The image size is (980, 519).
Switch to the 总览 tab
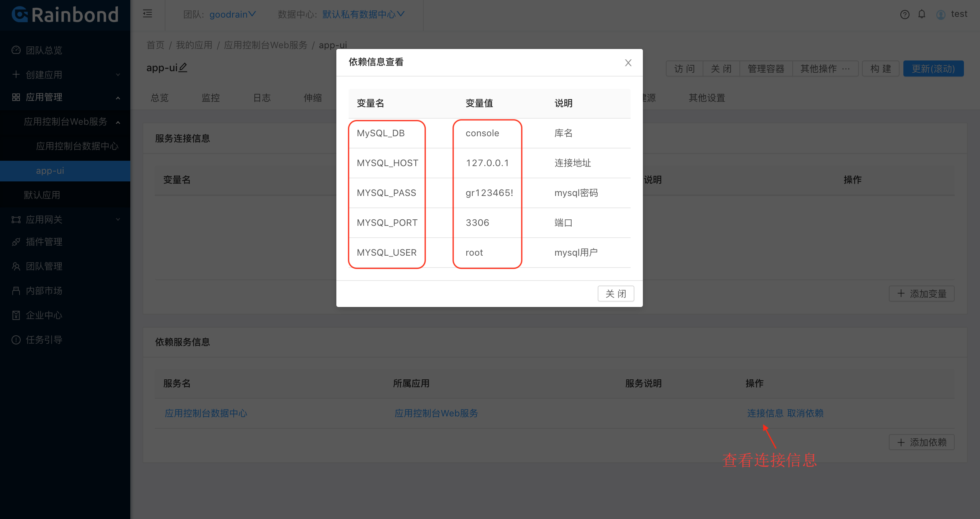click(x=159, y=98)
